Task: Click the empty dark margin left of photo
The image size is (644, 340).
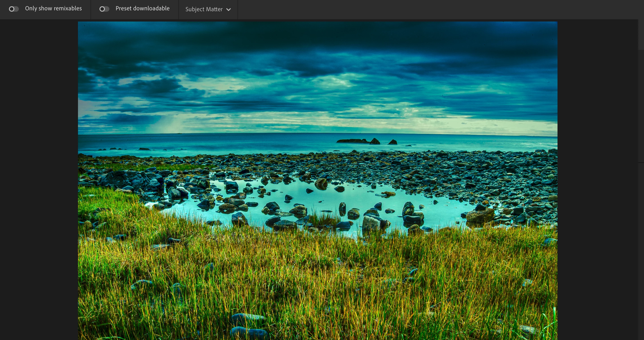Action: coord(39,175)
